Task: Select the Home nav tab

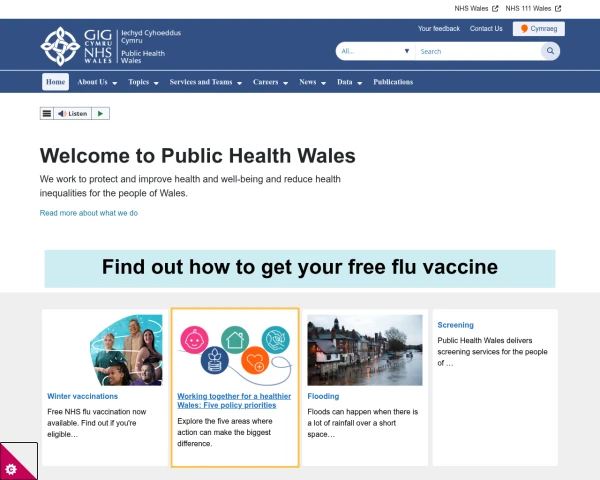Action: (x=55, y=82)
